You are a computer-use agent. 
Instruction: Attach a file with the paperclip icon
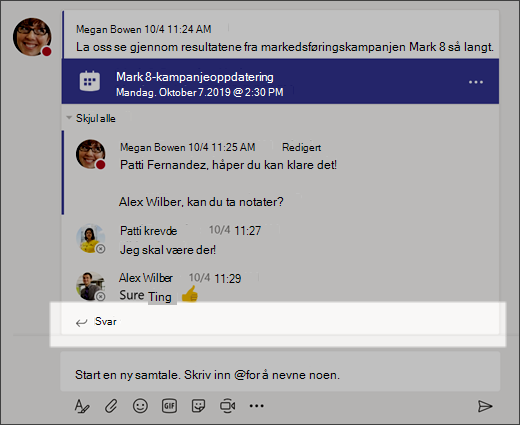pyautogui.click(x=111, y=406)
